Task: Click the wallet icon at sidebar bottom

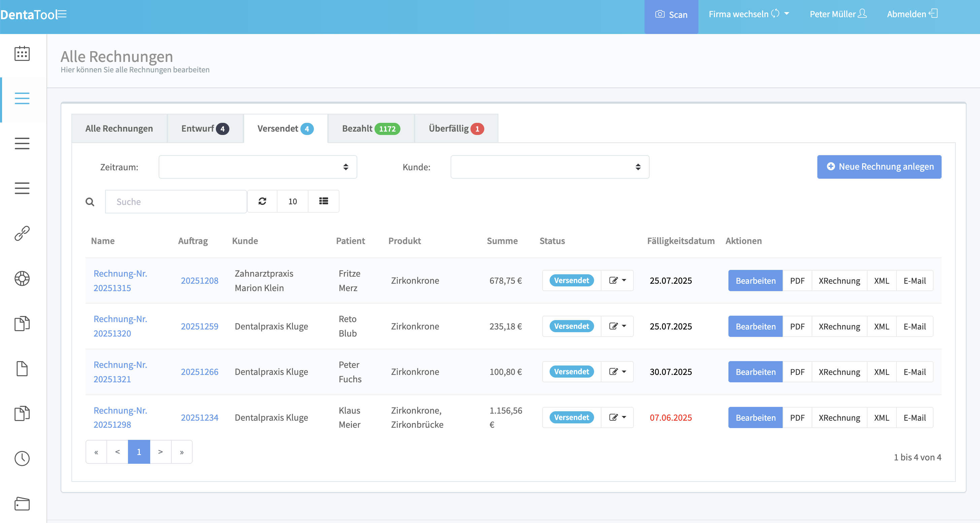Action: coord(22,504)
